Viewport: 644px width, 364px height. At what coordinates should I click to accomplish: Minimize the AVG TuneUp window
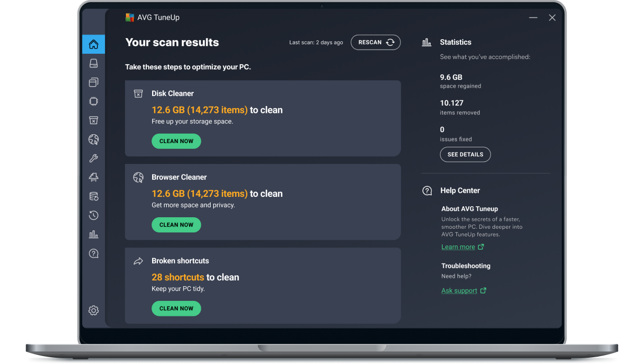pos(533,18)
